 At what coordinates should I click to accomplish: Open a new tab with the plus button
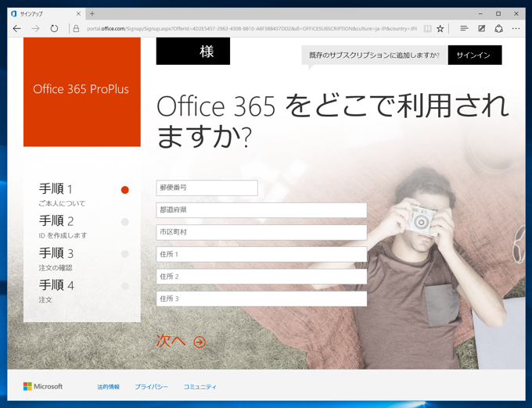point(92,14)
